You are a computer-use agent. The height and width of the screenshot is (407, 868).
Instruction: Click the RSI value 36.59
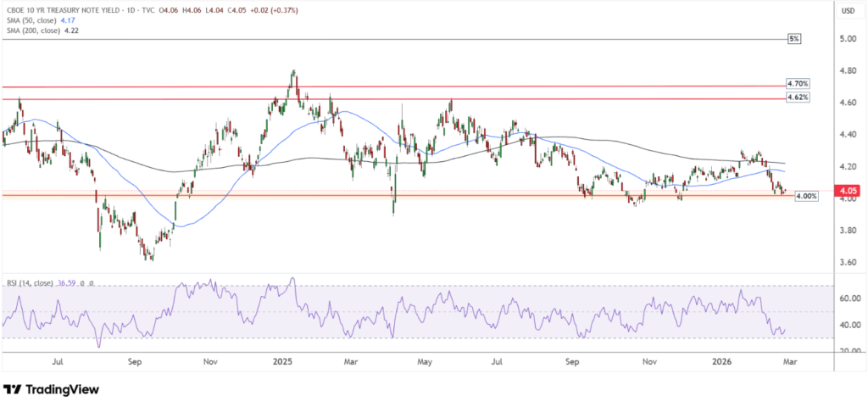pos(68,283)
